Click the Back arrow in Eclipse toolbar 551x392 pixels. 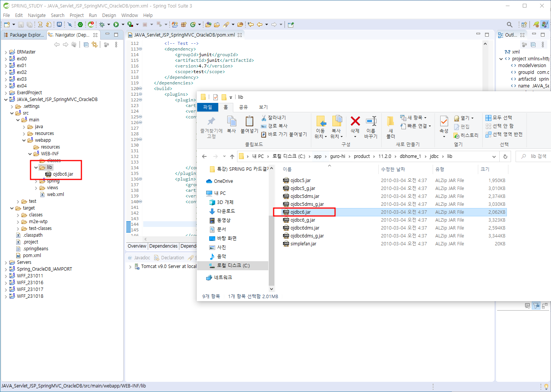tap(260, 24)
